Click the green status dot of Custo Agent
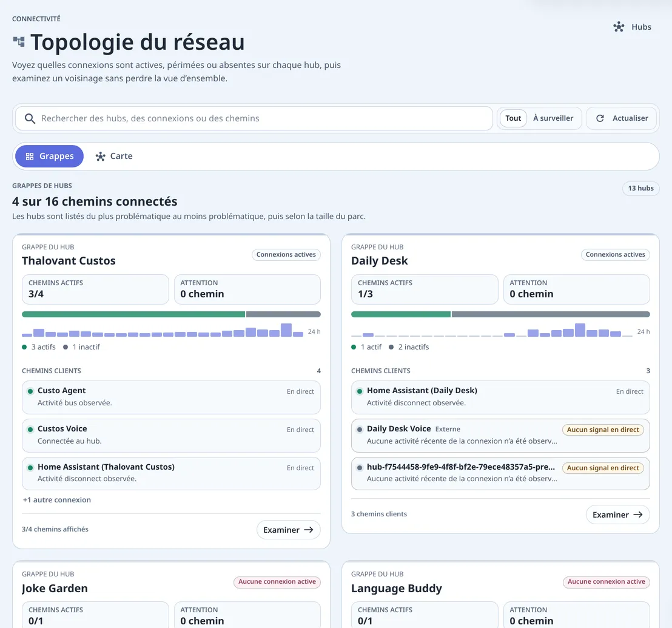This screenshot has height=628, width=672. (x=30, y=391)
